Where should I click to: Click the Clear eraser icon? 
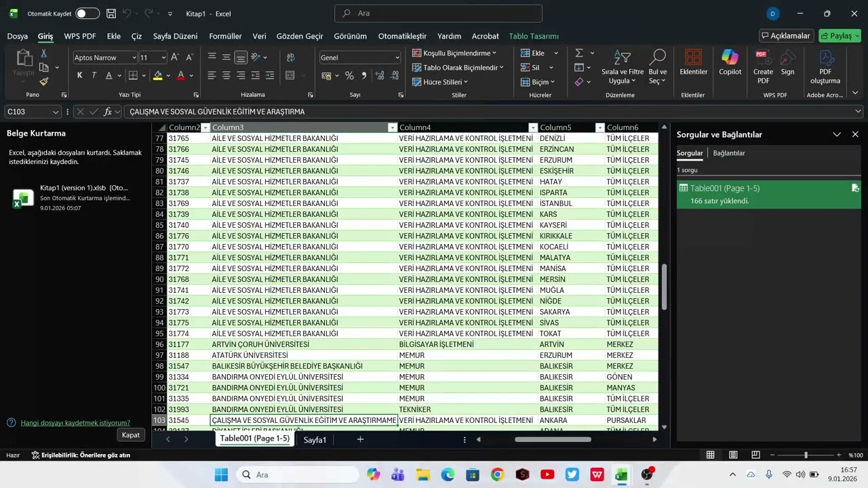(x=579, y=82)
